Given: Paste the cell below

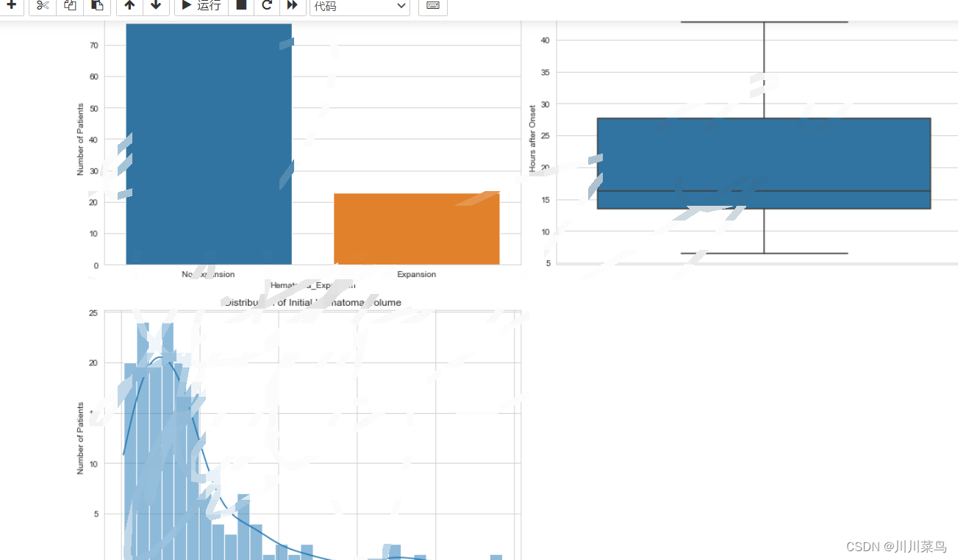Looking at the screenshot, I should pos(97,5).
